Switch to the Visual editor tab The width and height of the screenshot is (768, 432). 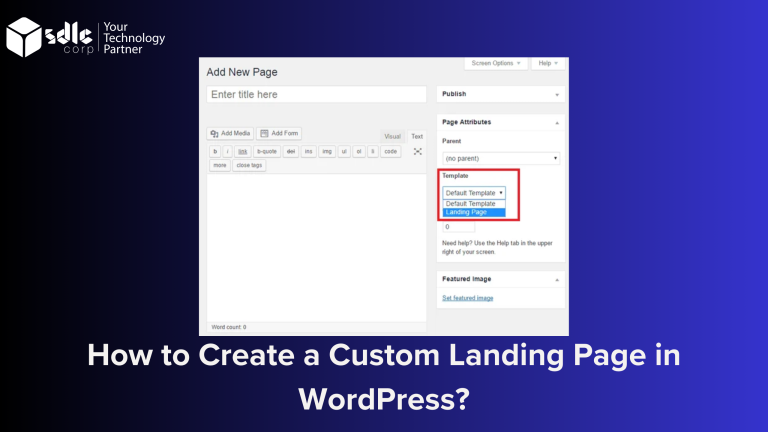(x=392, y=136)
